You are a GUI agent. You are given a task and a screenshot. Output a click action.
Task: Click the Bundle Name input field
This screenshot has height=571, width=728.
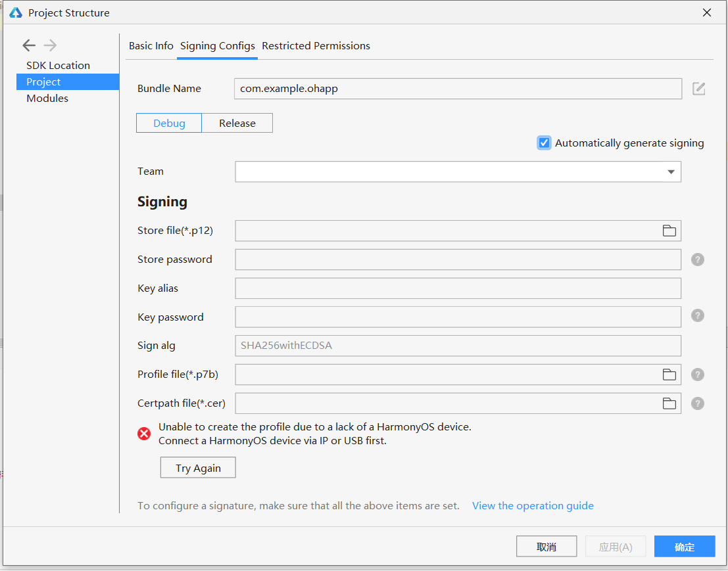(458, 89)
